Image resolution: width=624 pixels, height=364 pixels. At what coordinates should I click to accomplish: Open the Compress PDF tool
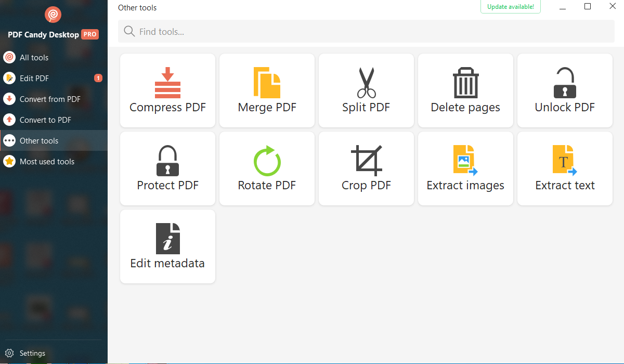point(167,90)
